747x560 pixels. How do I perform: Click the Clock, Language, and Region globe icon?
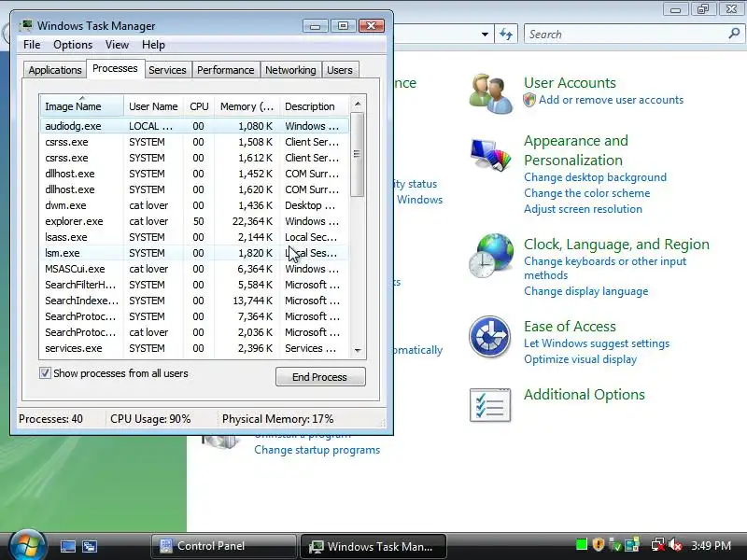[x=491, y=256]
